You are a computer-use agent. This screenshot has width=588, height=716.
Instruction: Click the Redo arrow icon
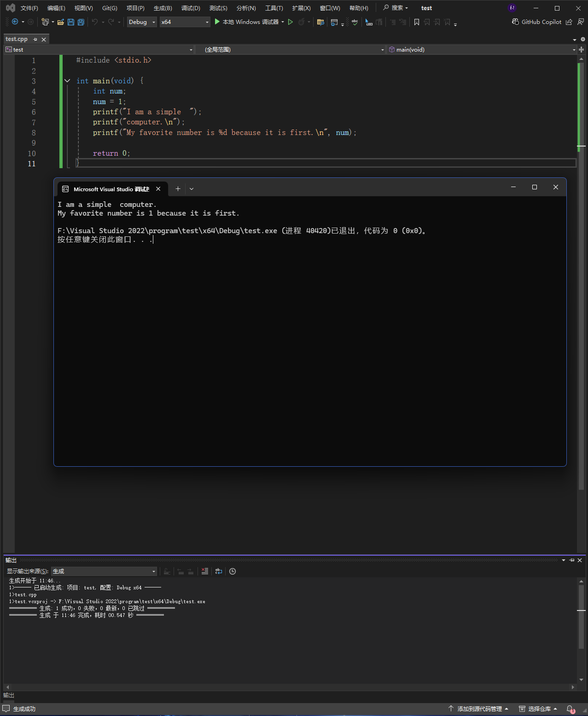(x=111, y=22)
